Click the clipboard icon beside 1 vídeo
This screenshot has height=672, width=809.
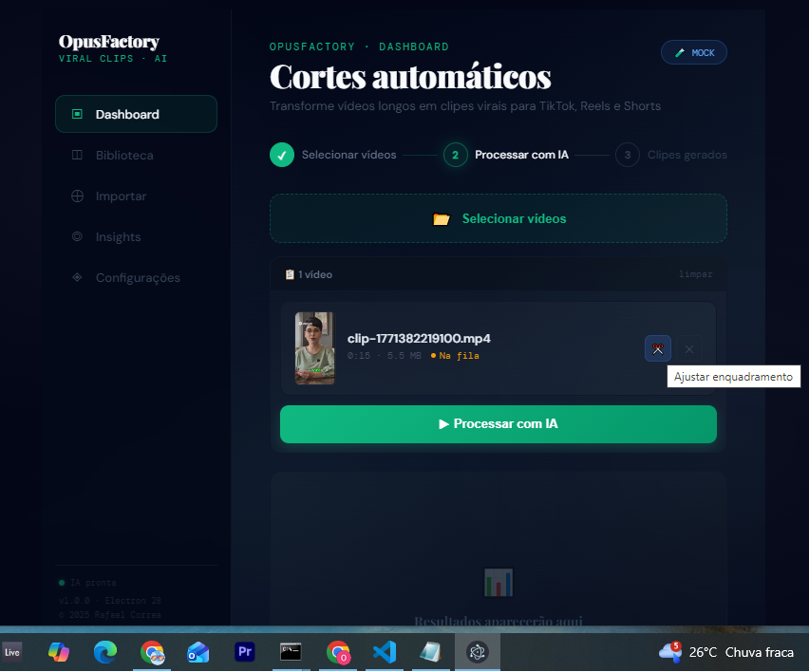[x=290, y=273]
